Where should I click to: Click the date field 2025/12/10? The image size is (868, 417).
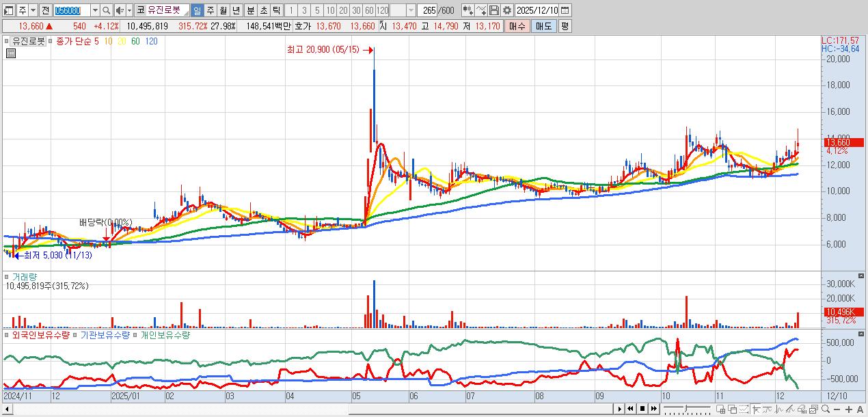pyautogui.click(x=537, y=10)
